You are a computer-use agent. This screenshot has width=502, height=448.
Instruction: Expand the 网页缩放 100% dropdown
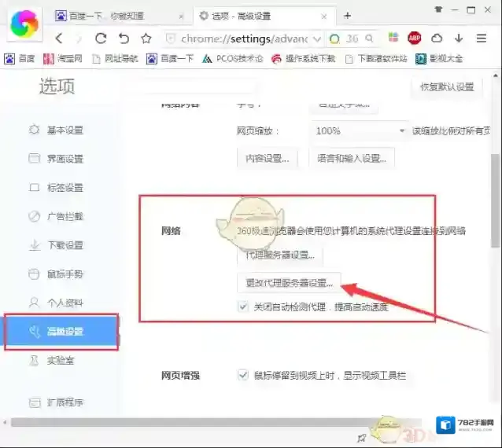[359, 130]
